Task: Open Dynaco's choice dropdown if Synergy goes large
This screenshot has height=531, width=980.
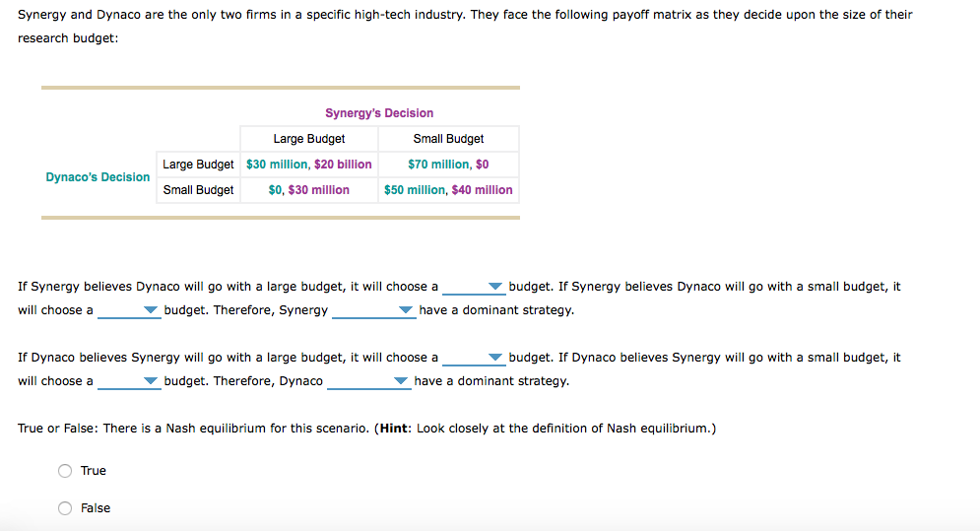Action: pyautogui.click(x=474, y=359)
